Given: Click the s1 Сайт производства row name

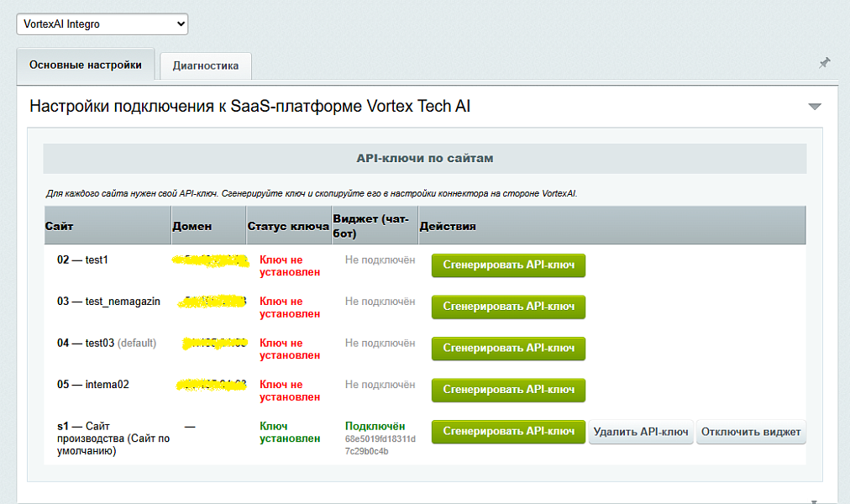Looking at the screenshot, I should [x=113, y=438].
